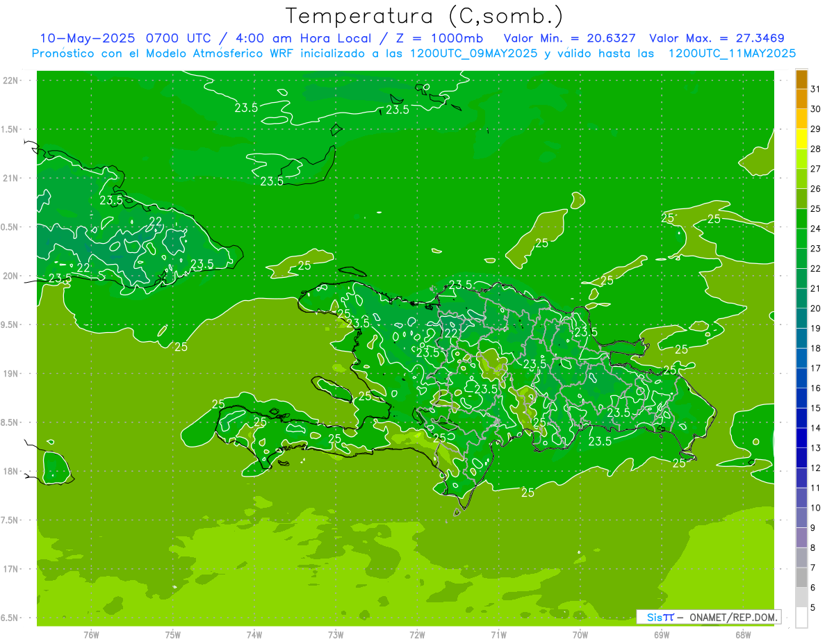This screenshot has width=834, height=644.
Task: Click the 'Valor Min. = 20.6327' reading
Action: coord(569,38)
